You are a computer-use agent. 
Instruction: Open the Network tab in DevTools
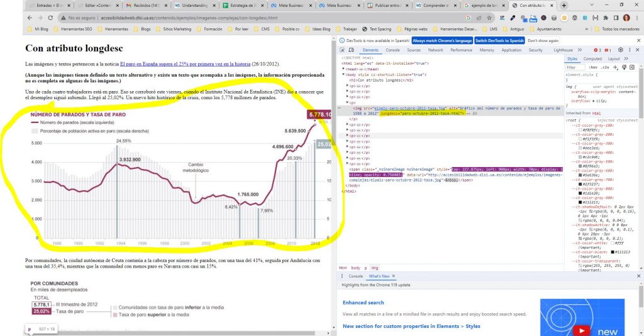coord(435,50)
